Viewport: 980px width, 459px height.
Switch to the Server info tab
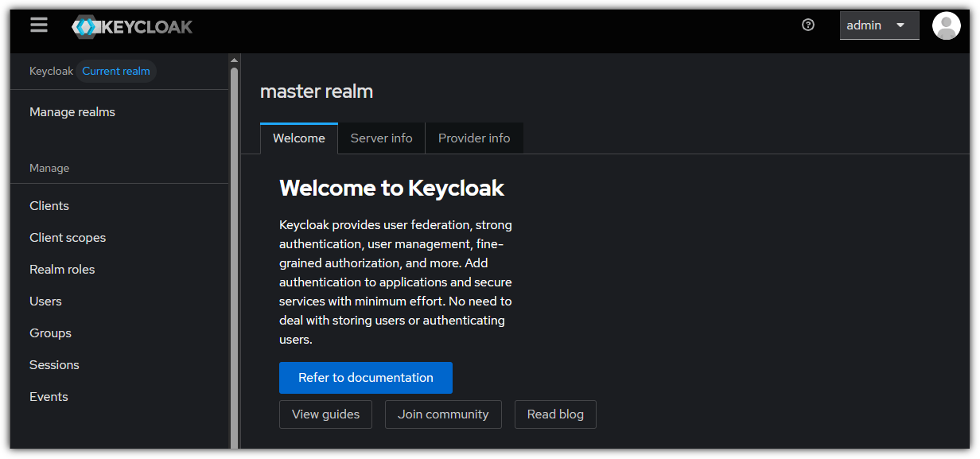[x=382, y=138]
